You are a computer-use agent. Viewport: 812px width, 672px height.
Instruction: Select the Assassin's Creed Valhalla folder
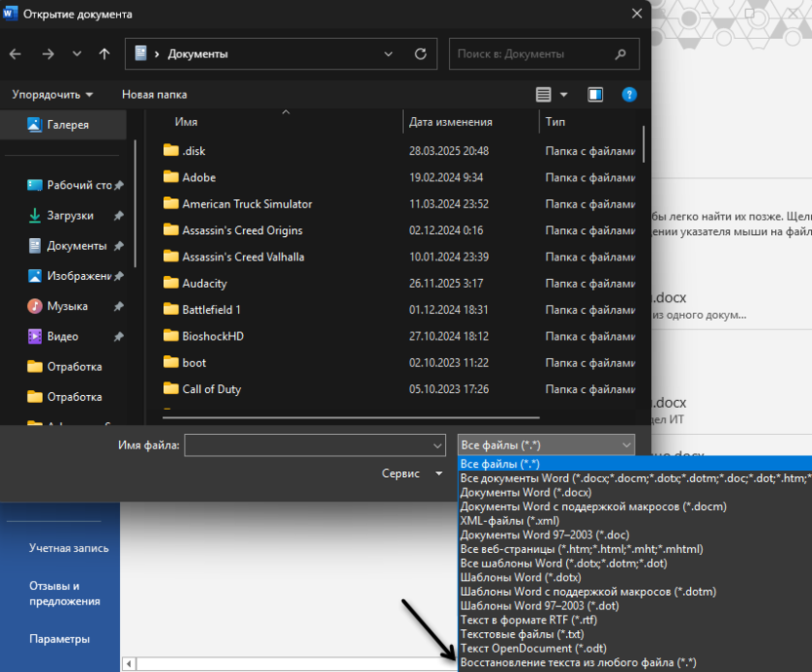point(399,257)
